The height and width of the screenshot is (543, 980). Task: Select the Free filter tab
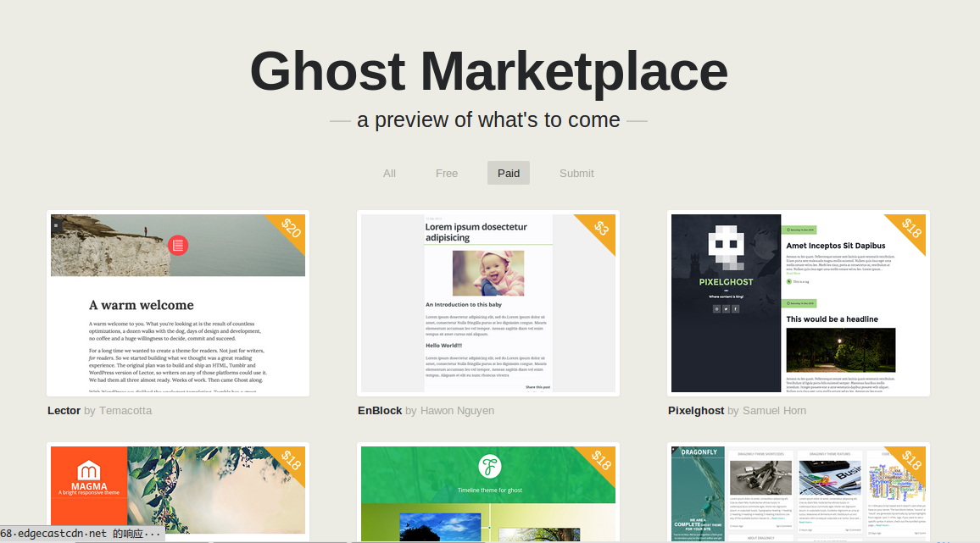[446, 173]
